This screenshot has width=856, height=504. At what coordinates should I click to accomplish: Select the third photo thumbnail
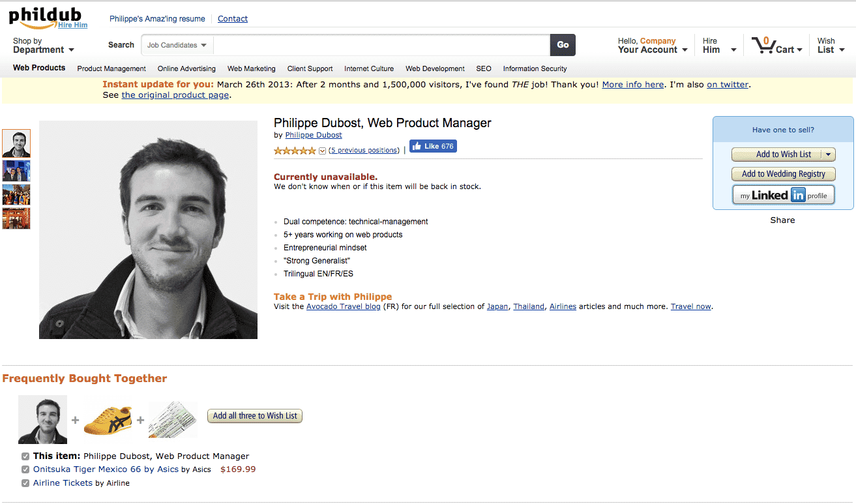tap(16, 194)
